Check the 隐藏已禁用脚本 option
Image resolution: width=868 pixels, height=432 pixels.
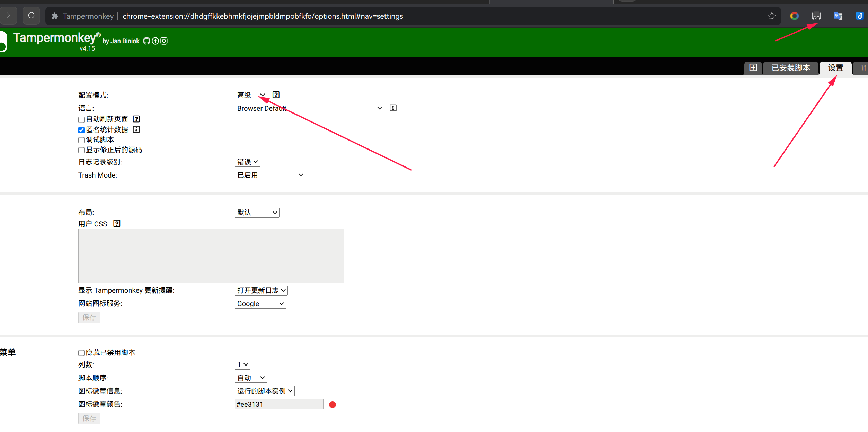click(x=81, y=353)
